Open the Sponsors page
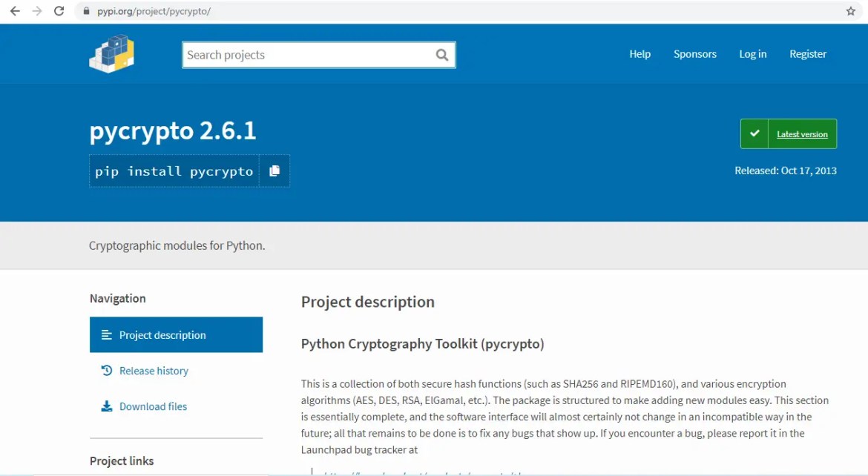 coord(694,53)
